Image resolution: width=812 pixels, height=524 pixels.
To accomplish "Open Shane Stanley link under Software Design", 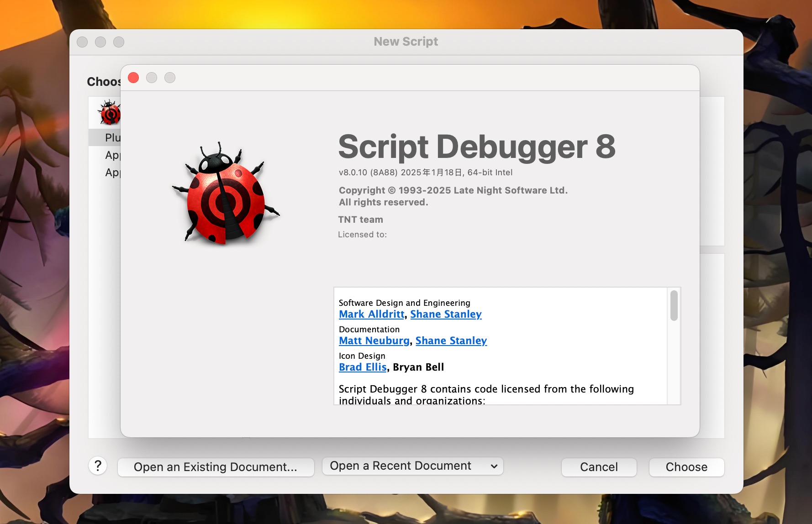I will (446, 314).
